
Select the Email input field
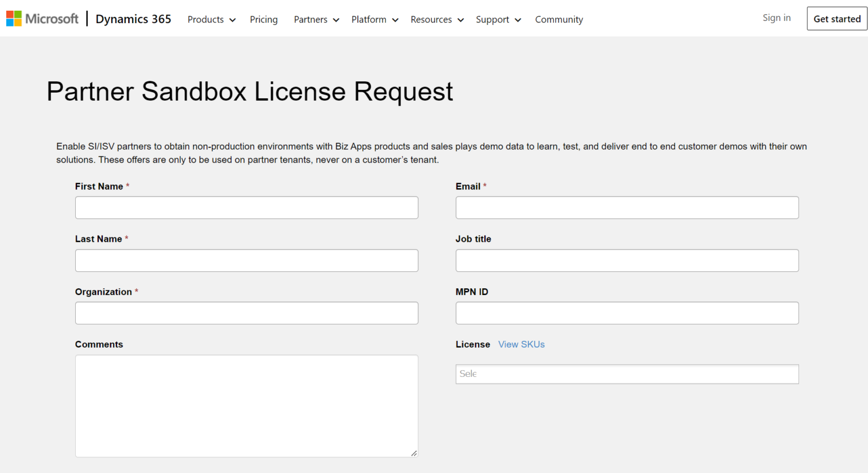(627, 207)
